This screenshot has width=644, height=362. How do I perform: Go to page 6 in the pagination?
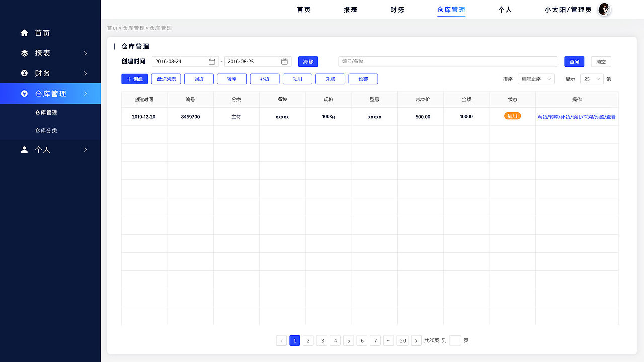[x=362, y=340]
